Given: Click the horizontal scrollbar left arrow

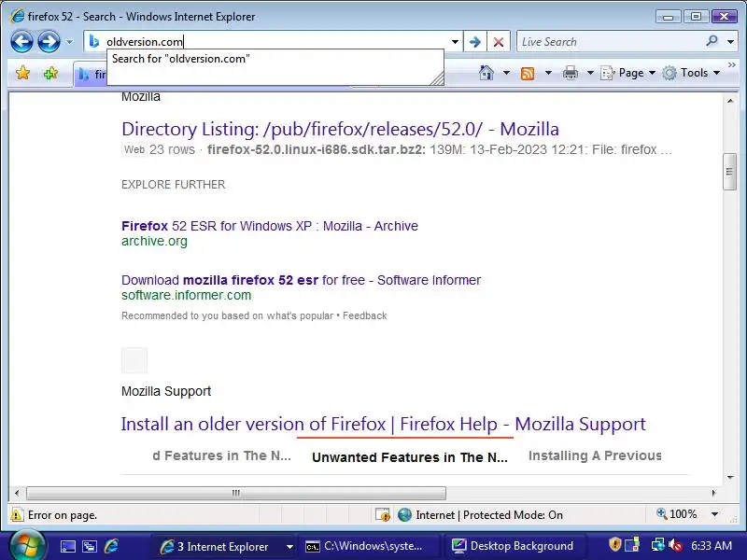Looking at the screenshot, I should coord(17,493).
